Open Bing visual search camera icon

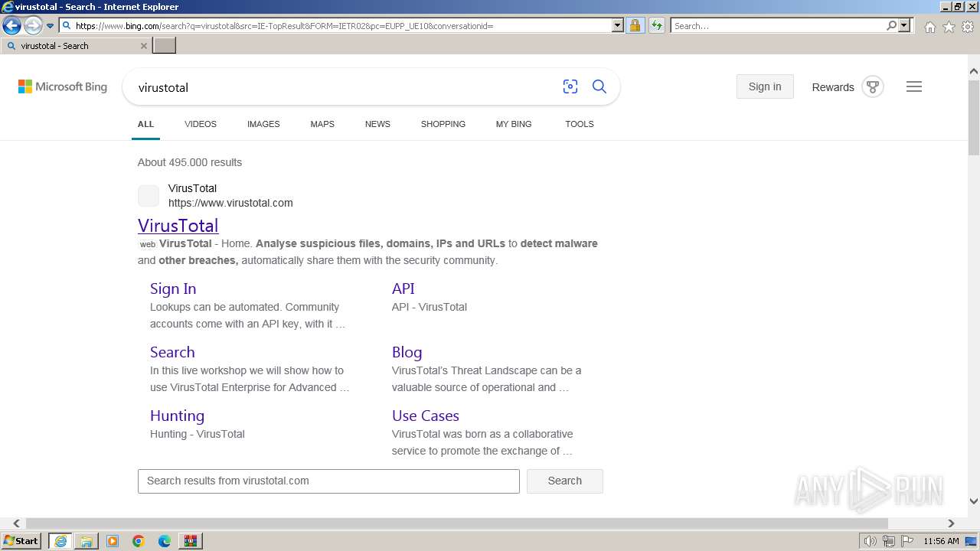(x=570, y=86)
